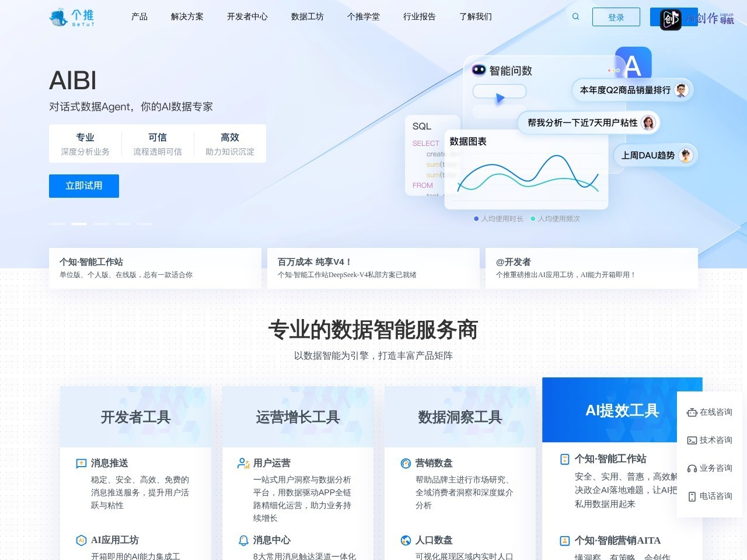Open the 百万成本 纯享V4 announcement card
Viewport: 747px width, 560px height.
click(x=373, y=268)
